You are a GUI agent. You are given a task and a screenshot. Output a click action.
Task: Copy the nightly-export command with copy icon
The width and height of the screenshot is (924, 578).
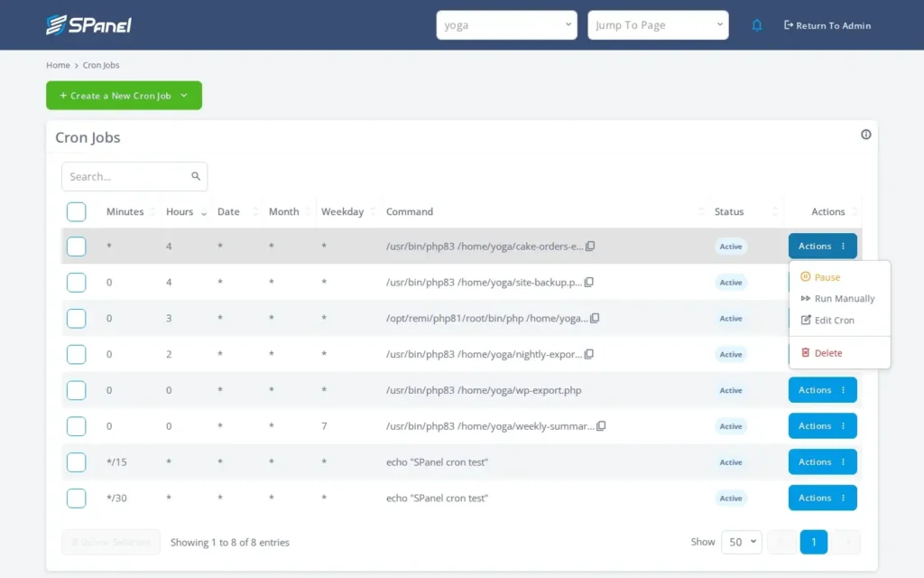click(x=588, y=354)
